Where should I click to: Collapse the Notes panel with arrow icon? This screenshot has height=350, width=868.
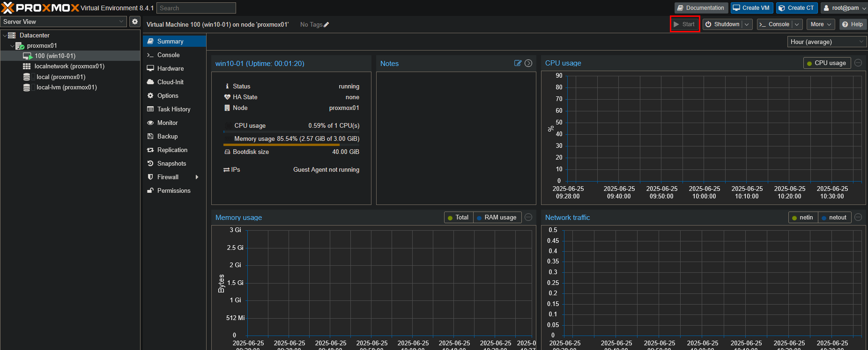[x=528, y=63]
